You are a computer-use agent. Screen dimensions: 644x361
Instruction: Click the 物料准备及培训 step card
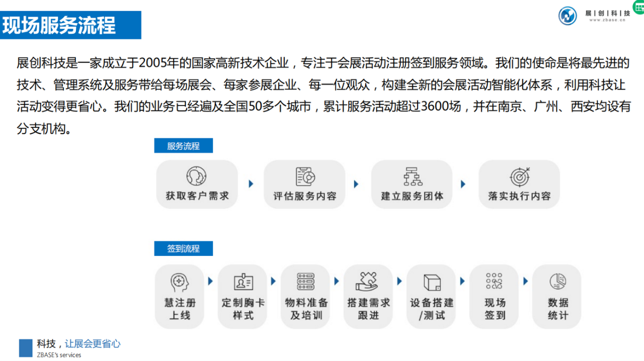306,297
